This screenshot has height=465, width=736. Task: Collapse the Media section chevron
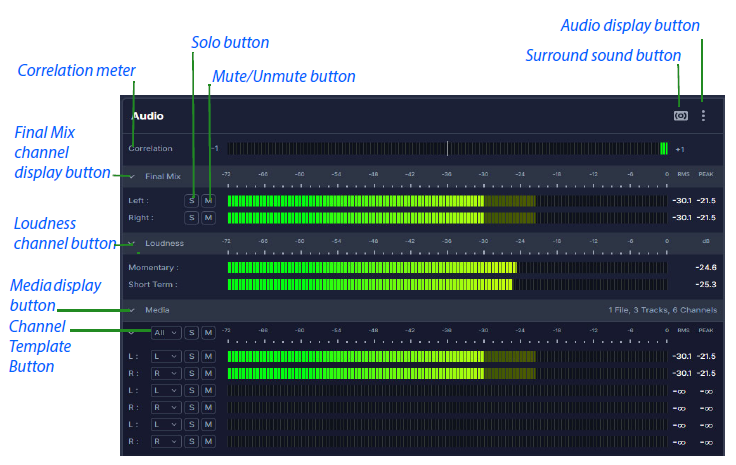tap(132, 310)
